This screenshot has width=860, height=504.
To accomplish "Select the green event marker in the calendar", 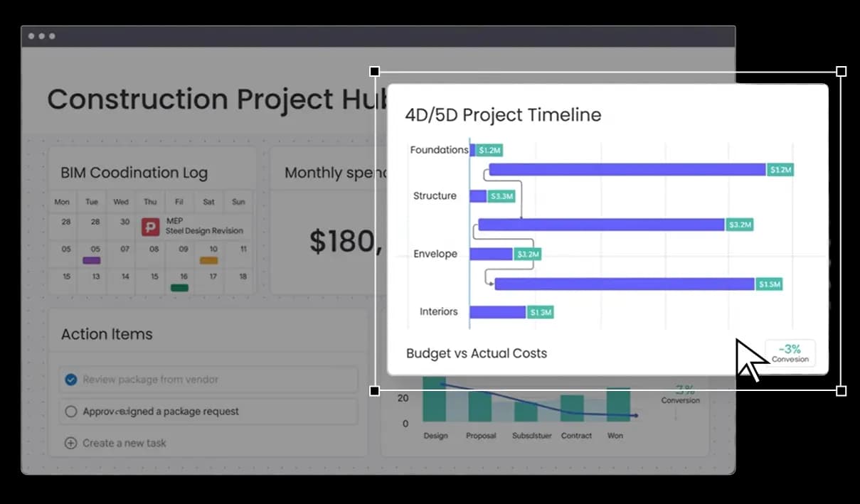I will click(x=179, y=288).
